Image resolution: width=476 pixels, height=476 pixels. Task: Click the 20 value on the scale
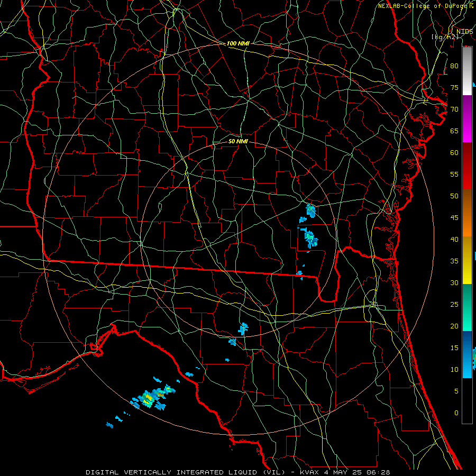[x=454, y=326]
